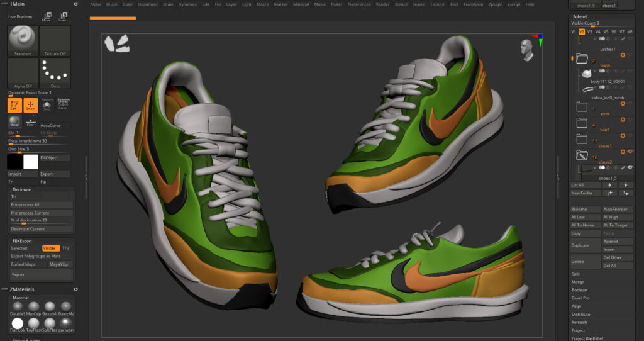Open gear settings for shoes2 folder

623,152
